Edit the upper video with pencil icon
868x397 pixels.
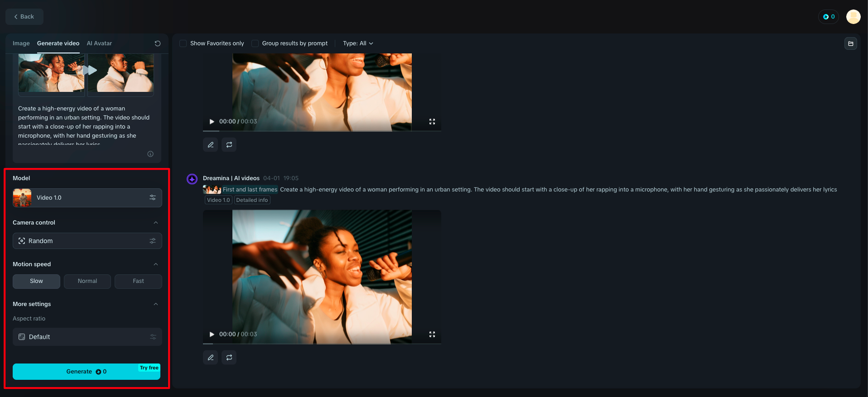(211, 145)
